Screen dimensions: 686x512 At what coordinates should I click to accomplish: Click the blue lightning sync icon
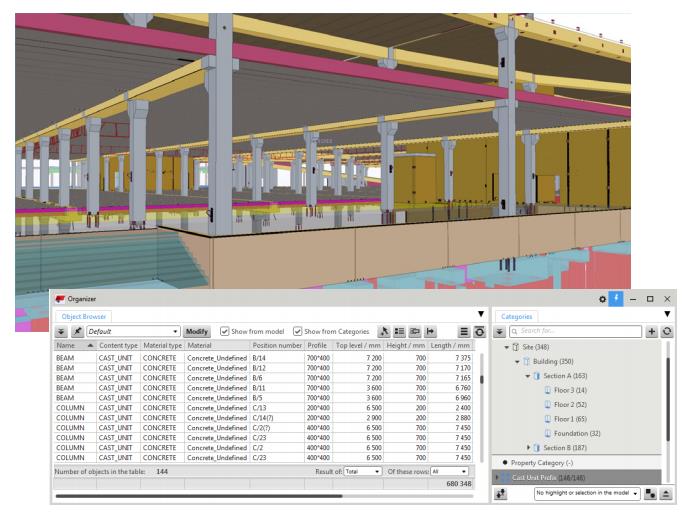click(616, 299)
